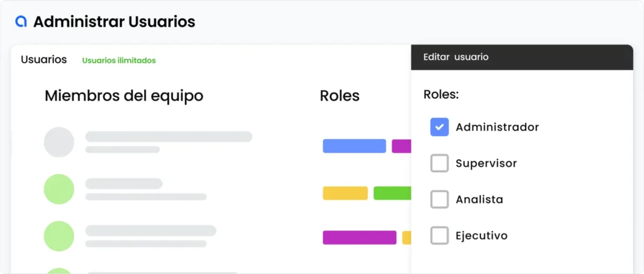Select the first team member name row
Image resolution: width=644 pixels, height=274 pixels.
(x=169, y=137)
